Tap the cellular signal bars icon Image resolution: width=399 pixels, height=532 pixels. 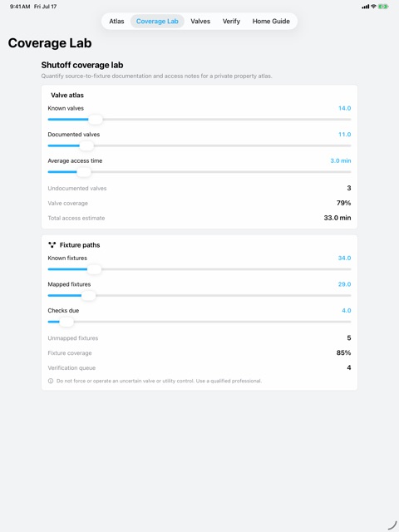(366, 7)
